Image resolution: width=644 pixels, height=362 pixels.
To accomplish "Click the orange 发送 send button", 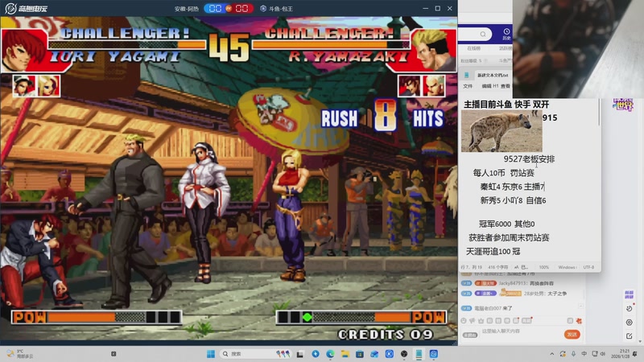I will click(572, 335).
